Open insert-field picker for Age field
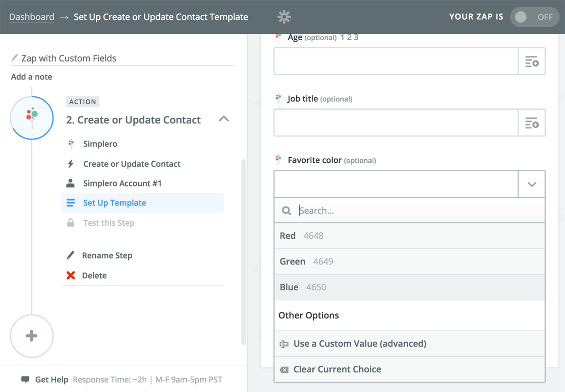Viewport: 565px width, 392px height. (532, 61)
